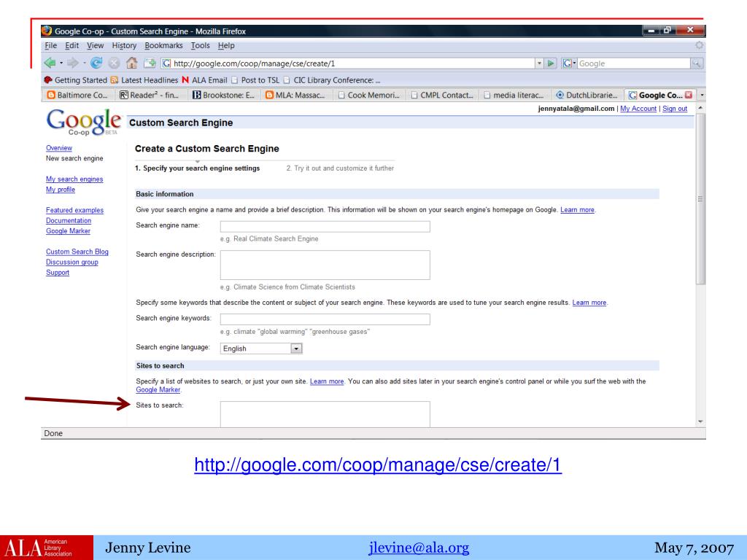Open the History menu
The height and width of the screenshot is (560, 747).
pos(124,46)
